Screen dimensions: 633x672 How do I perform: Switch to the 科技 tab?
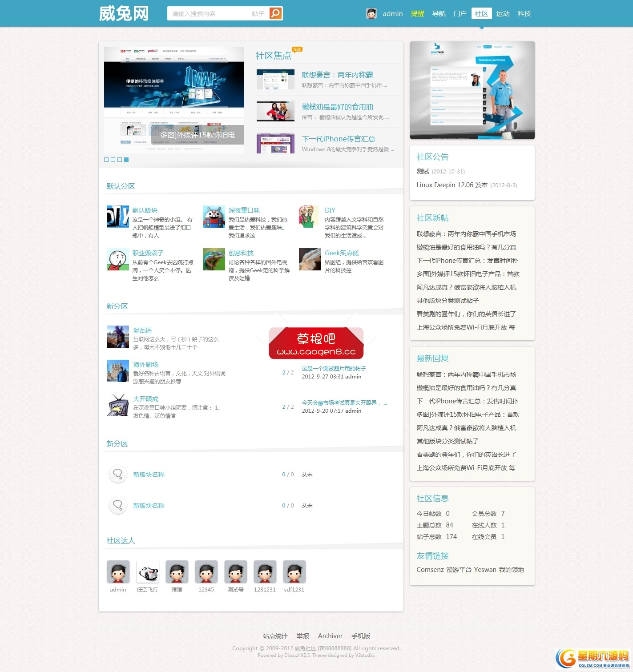(x=524, y=14)
